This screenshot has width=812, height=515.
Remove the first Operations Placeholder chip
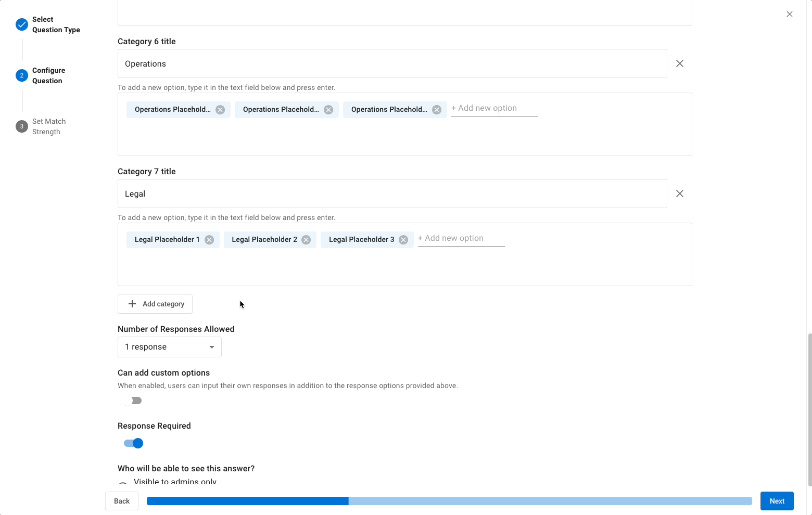pyautogui.click(x=220, y=109)
